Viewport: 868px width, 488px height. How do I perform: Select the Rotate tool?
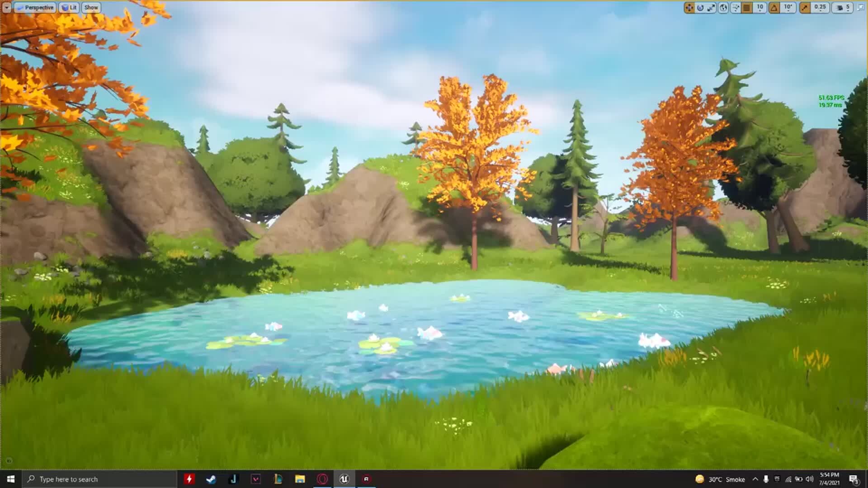pyautogui.click(x=700, y=7)
